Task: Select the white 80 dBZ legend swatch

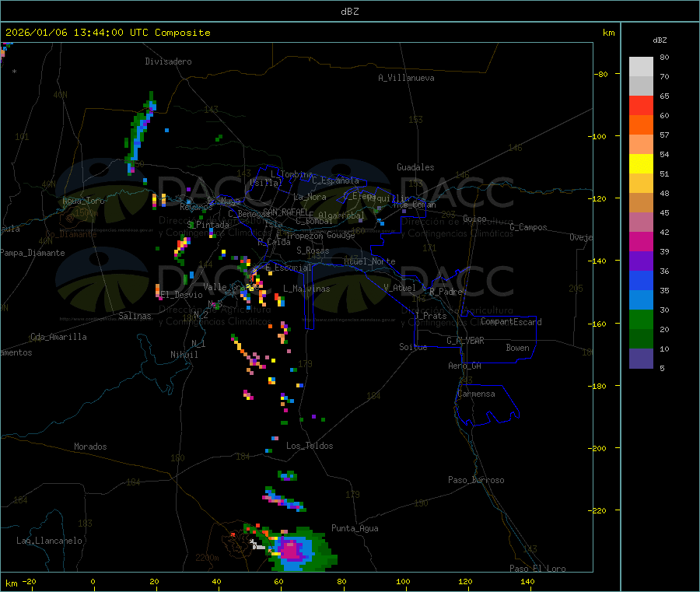Action: 641,67
